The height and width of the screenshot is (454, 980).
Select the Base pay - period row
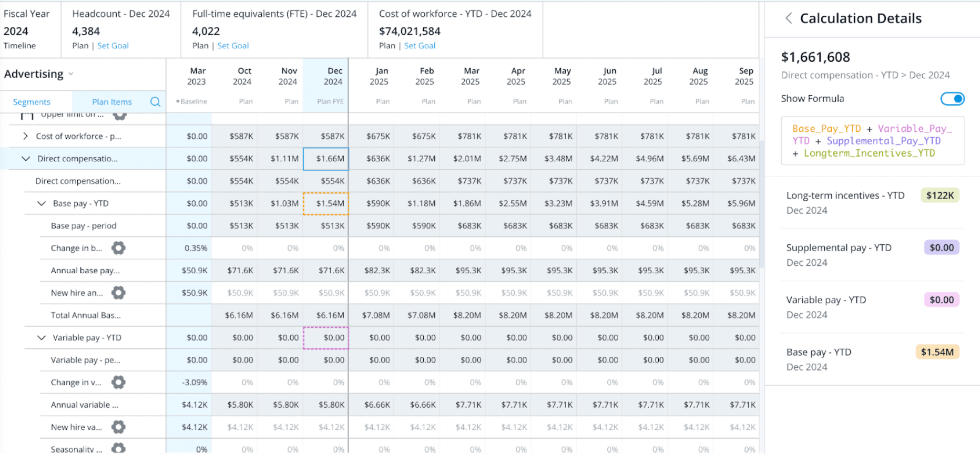(84, 226)
